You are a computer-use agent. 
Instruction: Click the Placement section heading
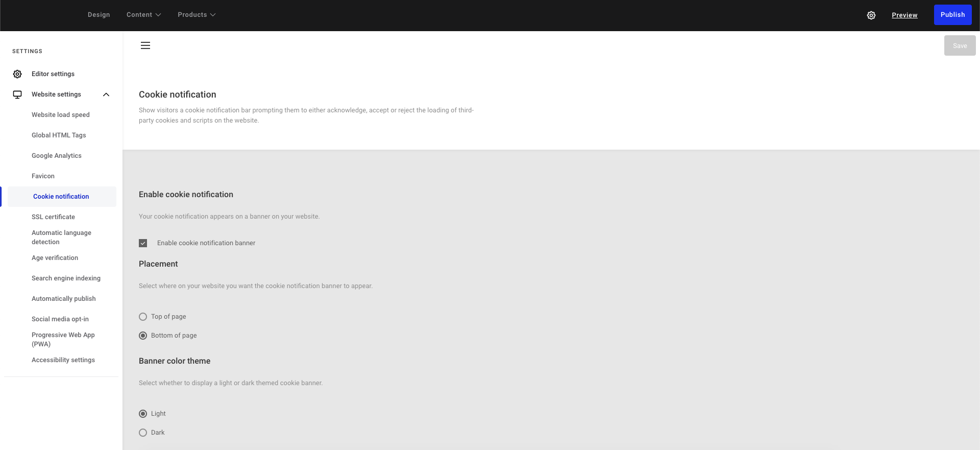pos(158,264)
